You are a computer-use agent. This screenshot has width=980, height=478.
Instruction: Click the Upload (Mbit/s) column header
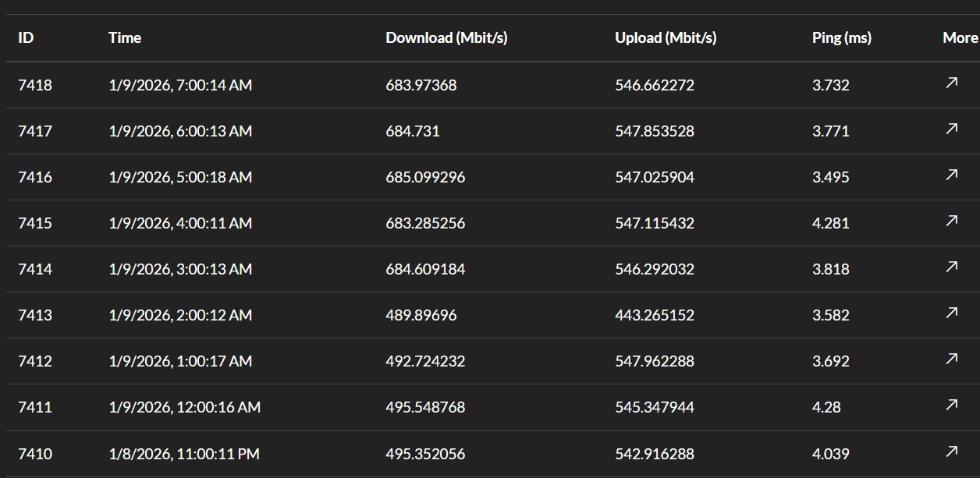coord(666,37)
